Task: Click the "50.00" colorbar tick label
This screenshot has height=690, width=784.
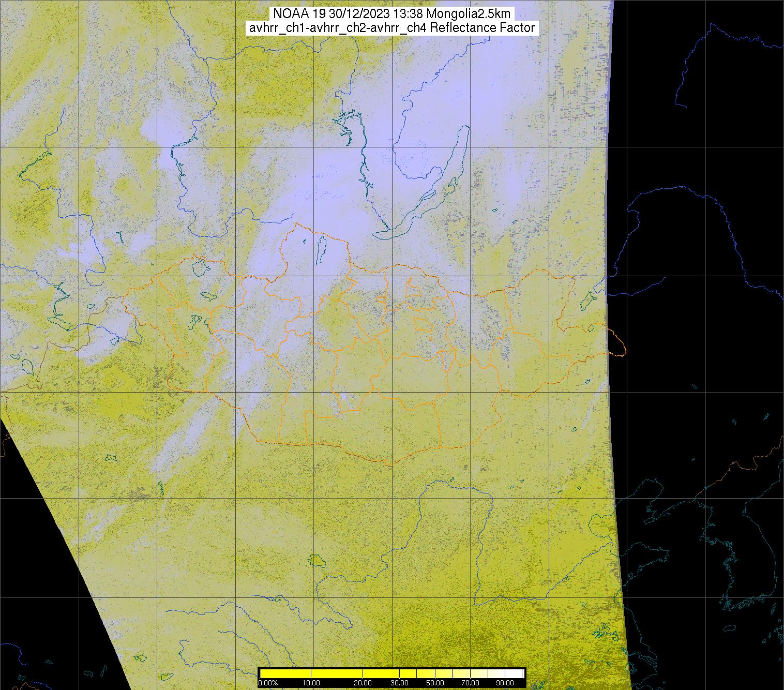Action: (x=435, y=683)
